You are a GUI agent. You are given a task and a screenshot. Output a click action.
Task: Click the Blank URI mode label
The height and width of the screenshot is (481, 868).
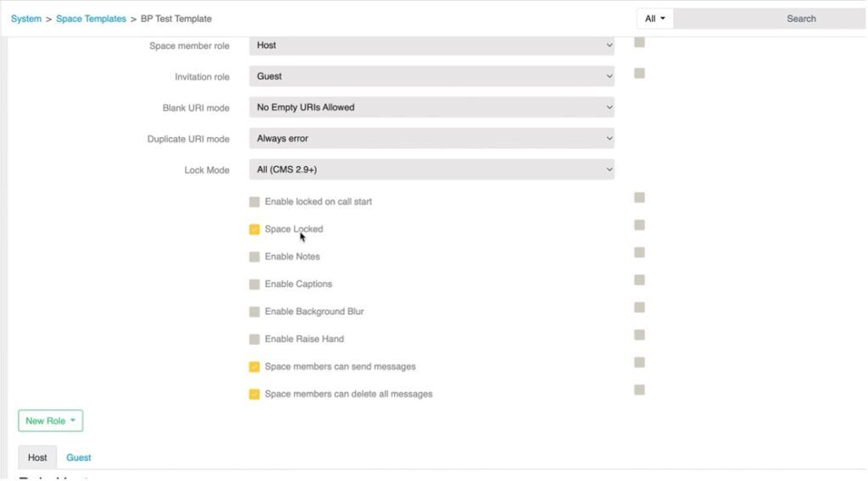point(196,108)
